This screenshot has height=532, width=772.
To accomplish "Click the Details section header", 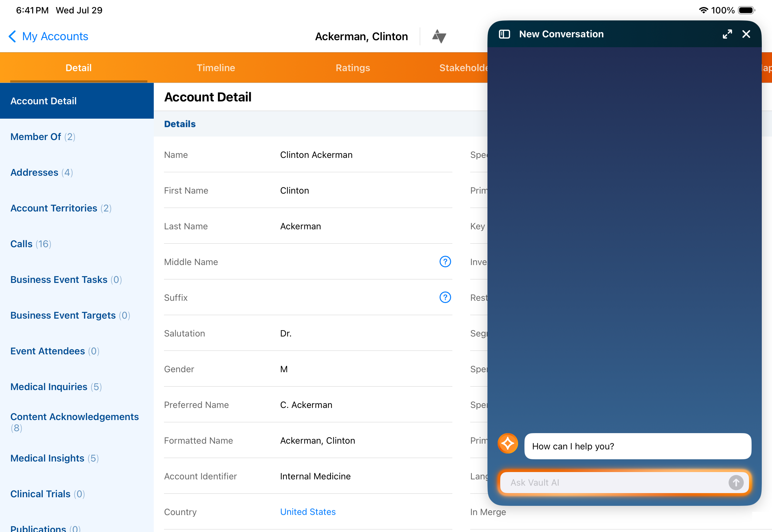I will point(180,124).
